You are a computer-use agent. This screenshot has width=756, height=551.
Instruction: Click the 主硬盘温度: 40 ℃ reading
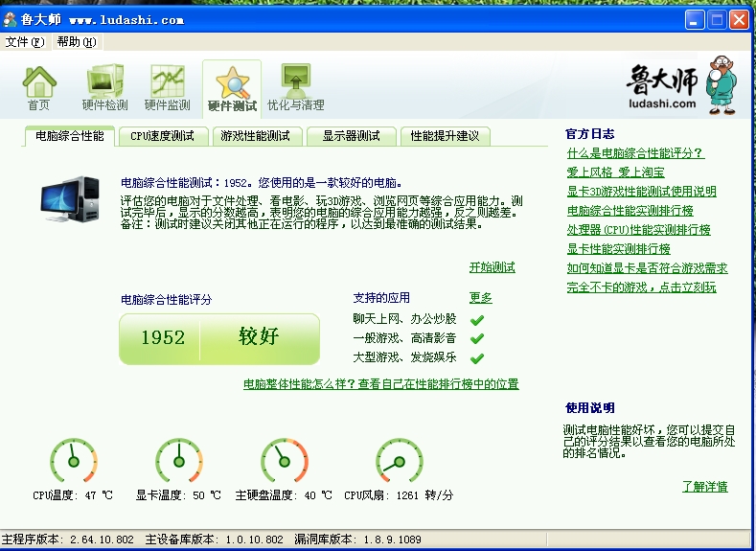(284, 495)
